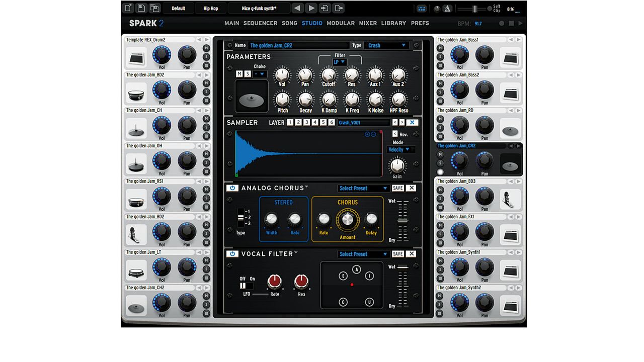Open Vocal Filter Select Preset dropdown

click(364, 254)
